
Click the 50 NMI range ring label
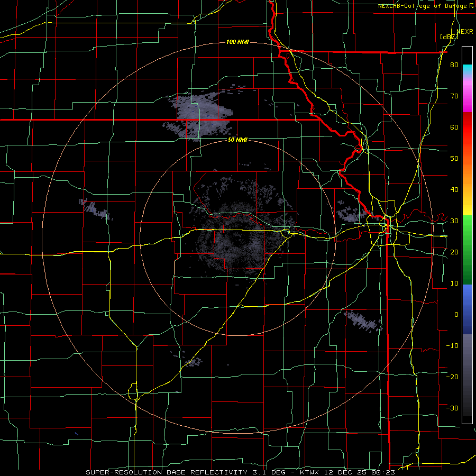coord(237,140)
